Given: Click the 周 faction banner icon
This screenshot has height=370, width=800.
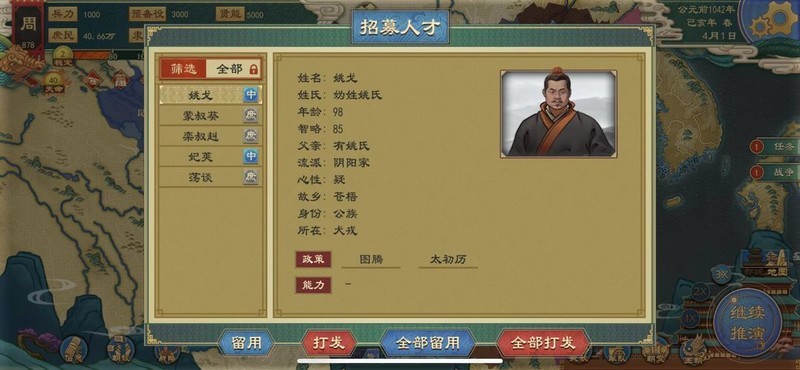Looking at the screenshot, I should [28, 27].
